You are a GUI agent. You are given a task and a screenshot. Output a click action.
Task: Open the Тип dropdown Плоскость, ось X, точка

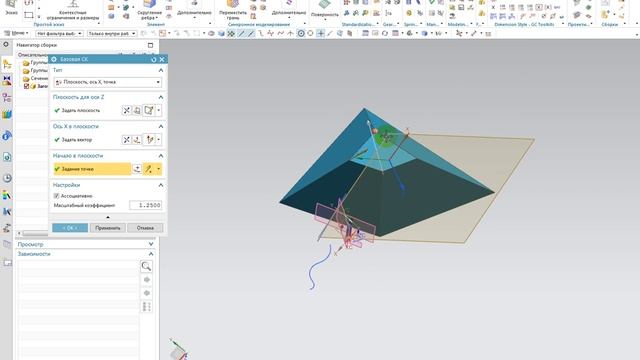(x=108, y=82)
